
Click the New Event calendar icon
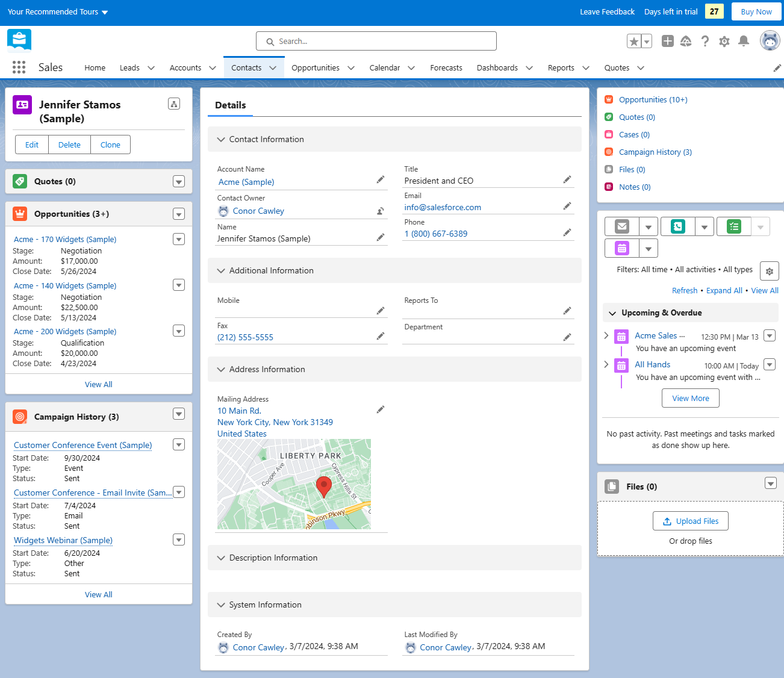(x=622, y=248)
